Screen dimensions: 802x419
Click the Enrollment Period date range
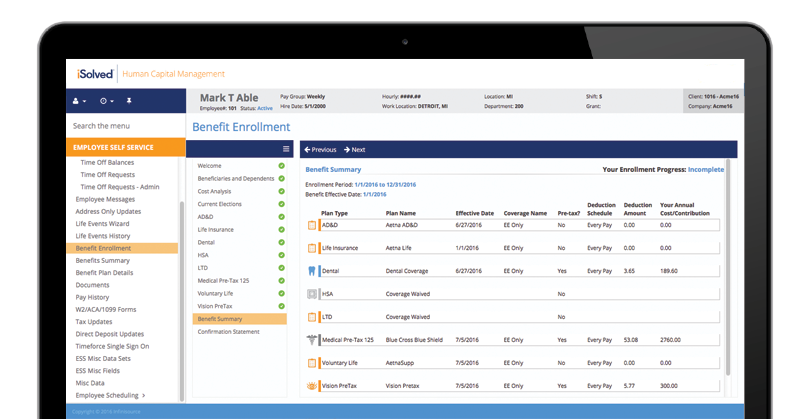pyautogui.click(x=385, y=185)
